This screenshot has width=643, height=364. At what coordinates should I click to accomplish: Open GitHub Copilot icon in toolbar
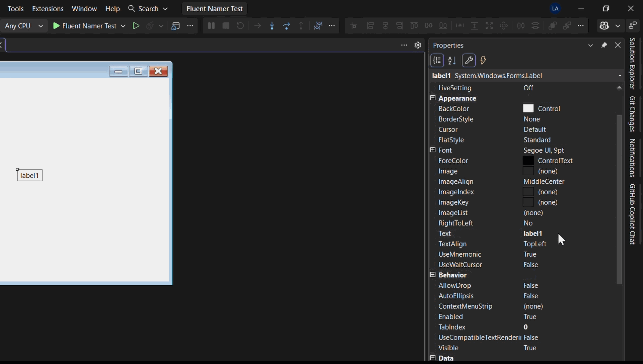point(604,26)
